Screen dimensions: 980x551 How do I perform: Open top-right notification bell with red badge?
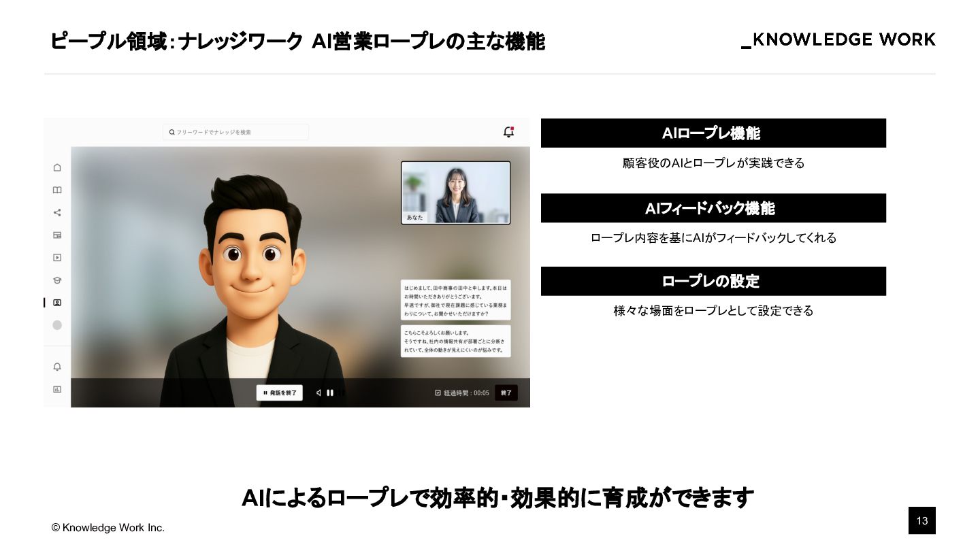508,132
